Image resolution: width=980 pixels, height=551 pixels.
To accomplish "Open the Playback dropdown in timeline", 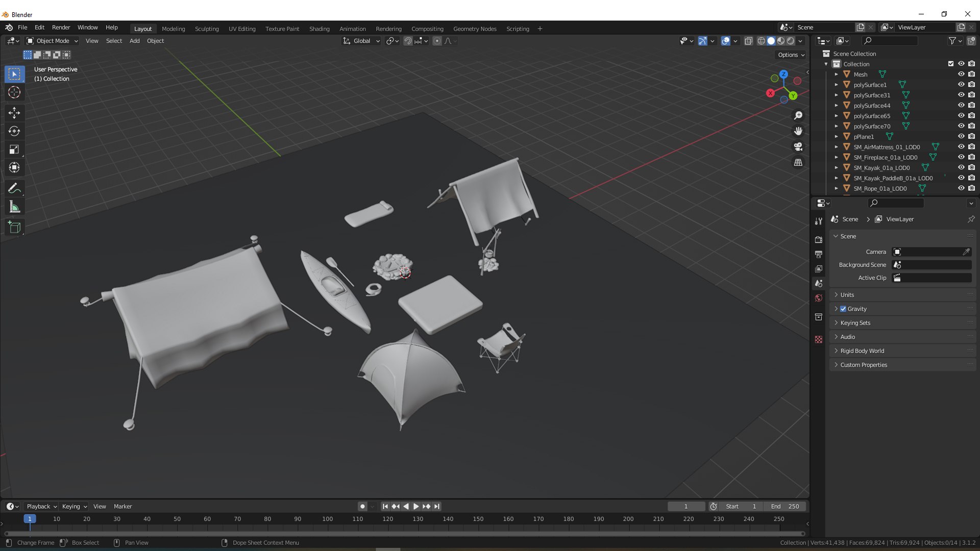I will tap(42, 507).
